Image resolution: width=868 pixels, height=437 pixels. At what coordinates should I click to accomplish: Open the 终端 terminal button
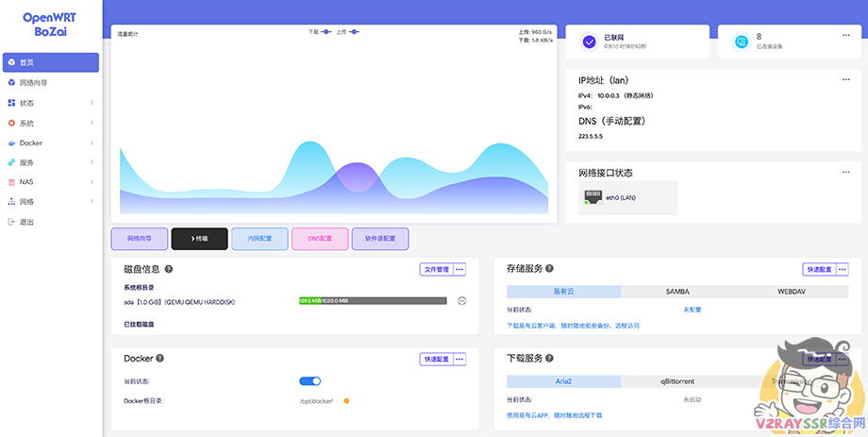199,239
